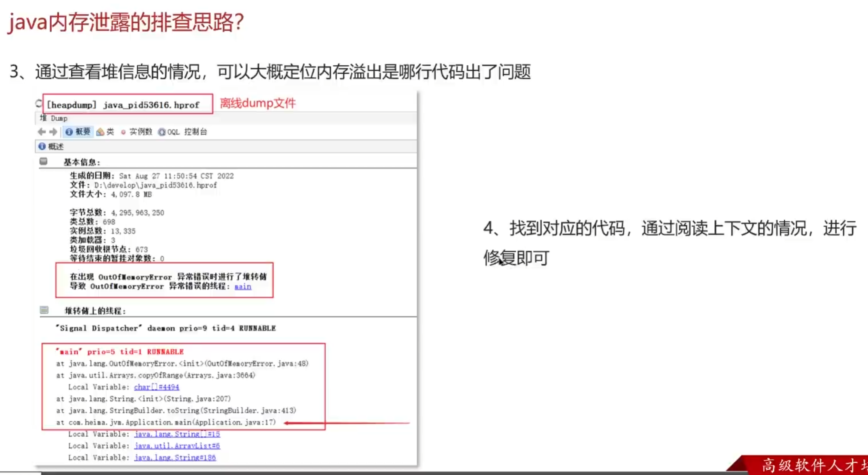Viewport: 868px width, 475px height.
Task: Click the Signal Dispatcher thread line
Action: 166,329
